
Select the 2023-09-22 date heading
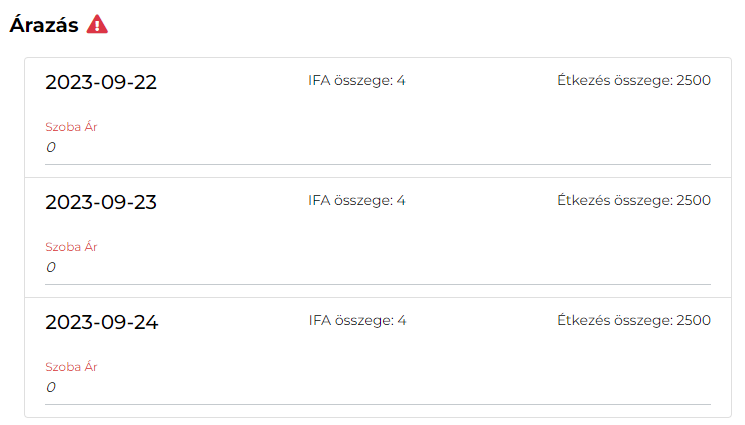click(101, 83)
